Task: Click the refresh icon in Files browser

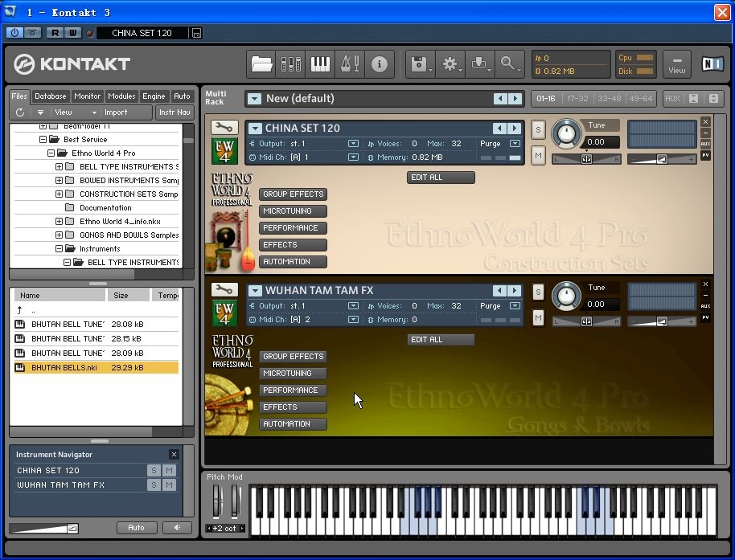Action: [x=19, y=112]
